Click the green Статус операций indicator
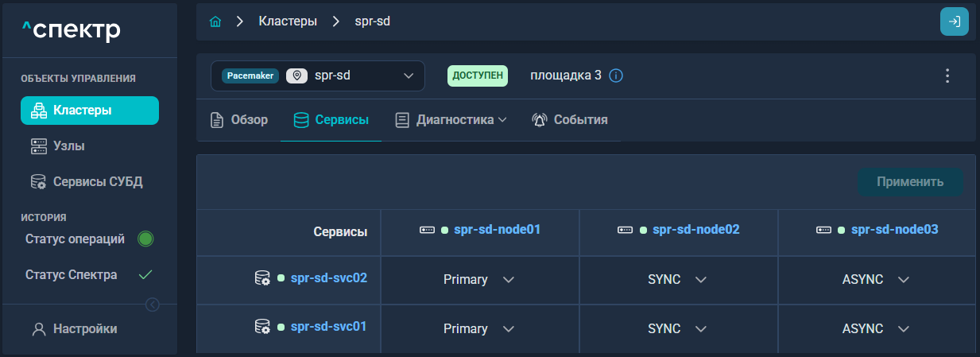980x357 pixels. (x=145, y=239)
